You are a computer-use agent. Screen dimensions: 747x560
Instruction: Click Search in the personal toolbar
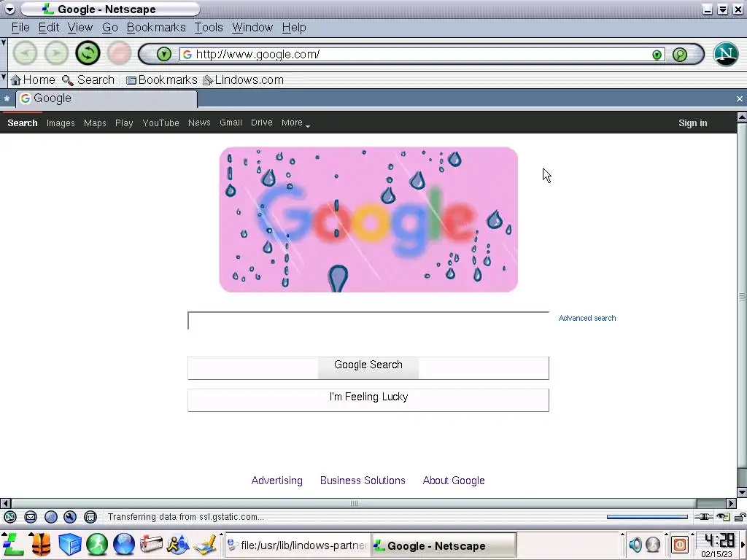[x=88, y=80]
